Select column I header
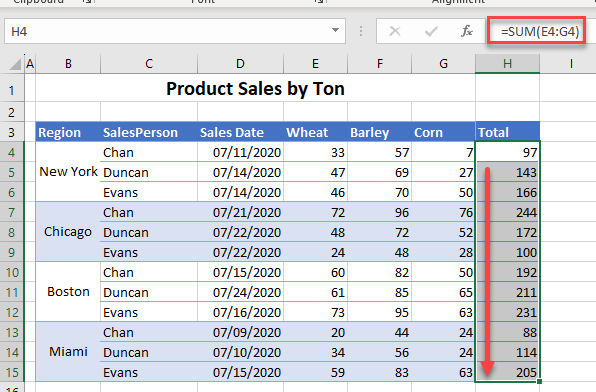The height and width of the screenshot is (392, 596). [571, 63]
